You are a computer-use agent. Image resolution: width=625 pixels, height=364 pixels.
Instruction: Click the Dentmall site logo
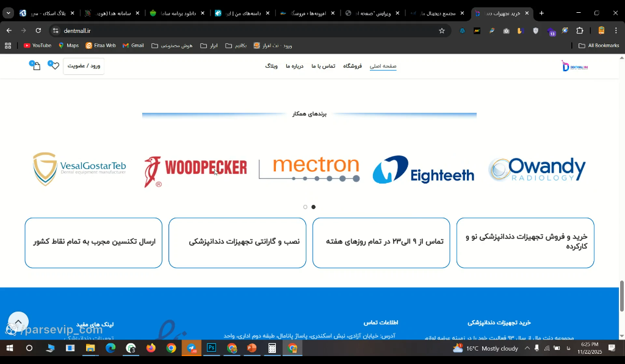pos(574,66)
